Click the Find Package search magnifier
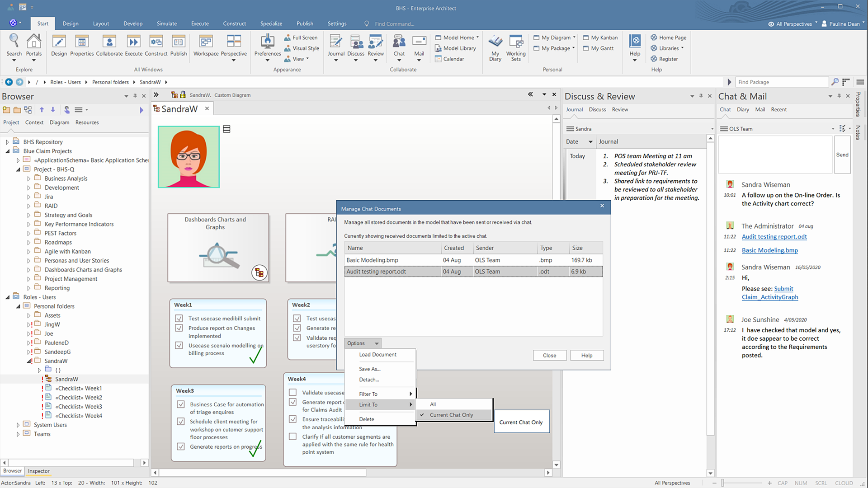 click(835, 82)
